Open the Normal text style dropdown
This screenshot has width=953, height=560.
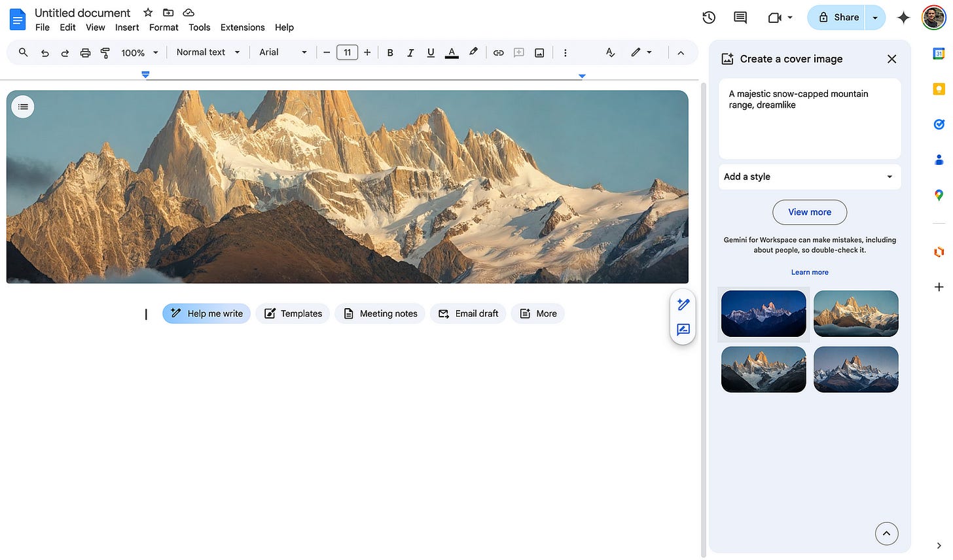208,52
